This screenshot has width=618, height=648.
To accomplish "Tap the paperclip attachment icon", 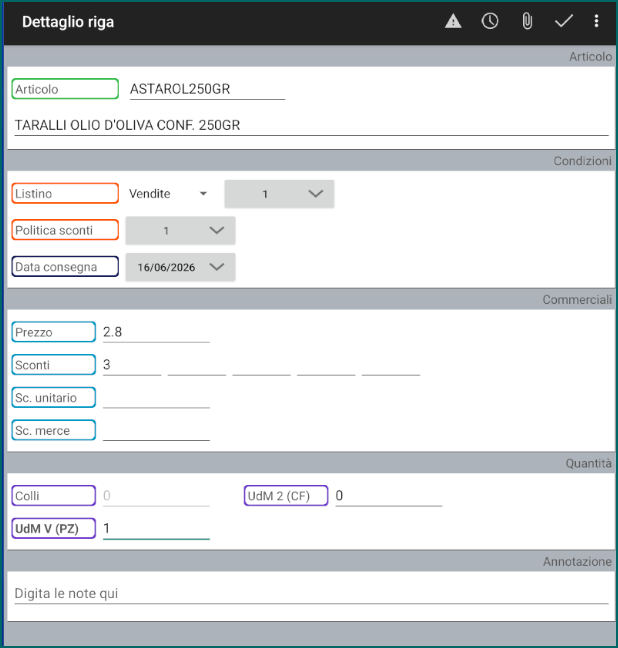I will point(527,21).
